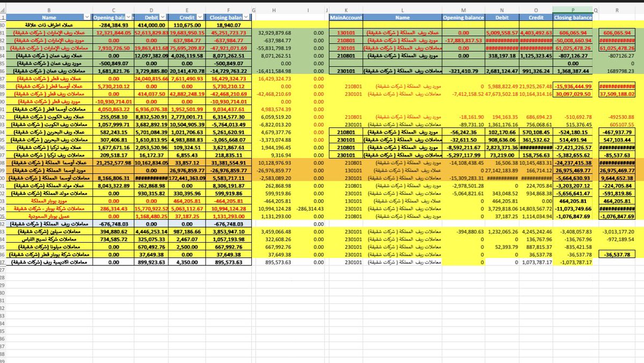Click the cell with 12,321,844.05
Image resolution: width=644 pixels, height=363 pixels.
[x=113, y=33]
